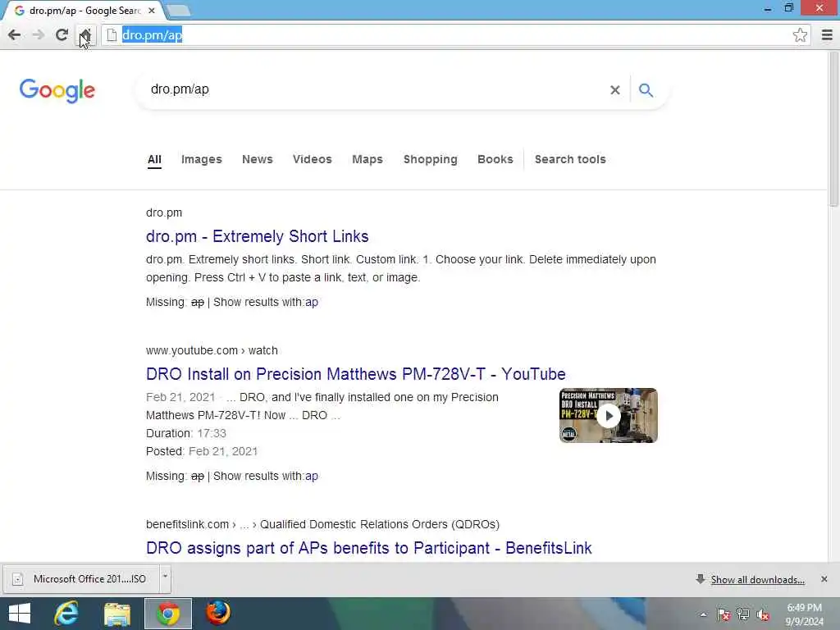
Task: Click the blue magnifier search icon
Action: pos(646,90)
